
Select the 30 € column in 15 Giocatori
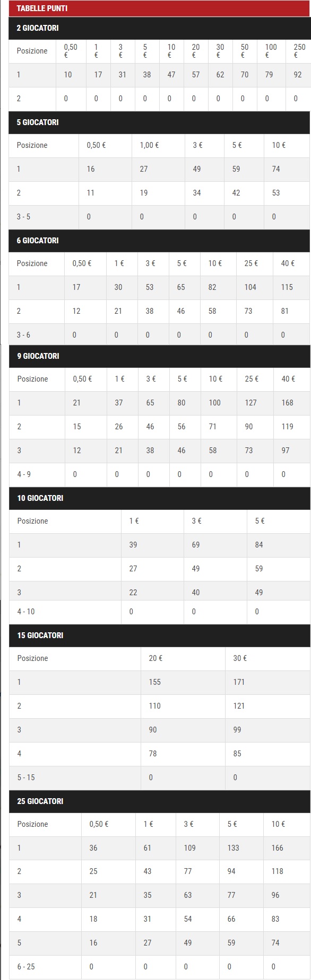tap(239, 658)
